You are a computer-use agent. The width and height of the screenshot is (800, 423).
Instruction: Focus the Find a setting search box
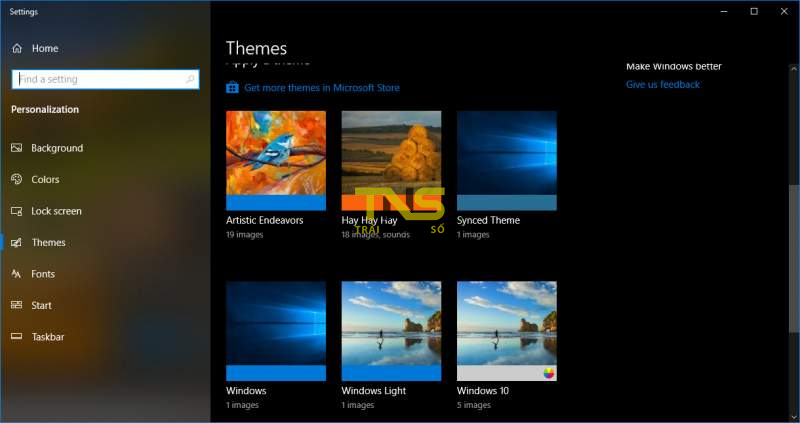point(105,79)
